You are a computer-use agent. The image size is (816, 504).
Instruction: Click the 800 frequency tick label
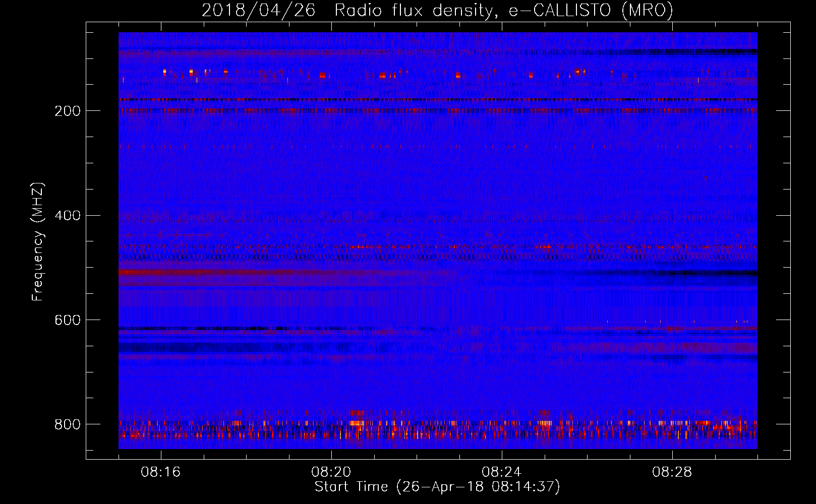click(x=67, y=424)
